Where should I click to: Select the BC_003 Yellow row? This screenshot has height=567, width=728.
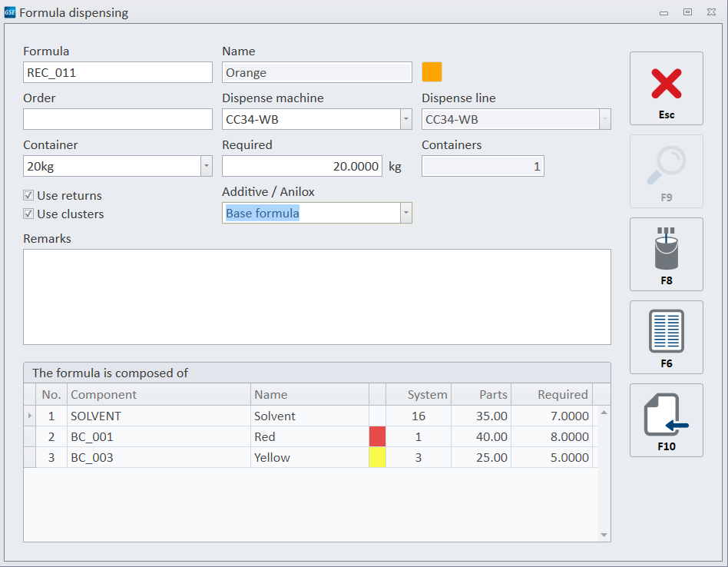pos(159,457)
